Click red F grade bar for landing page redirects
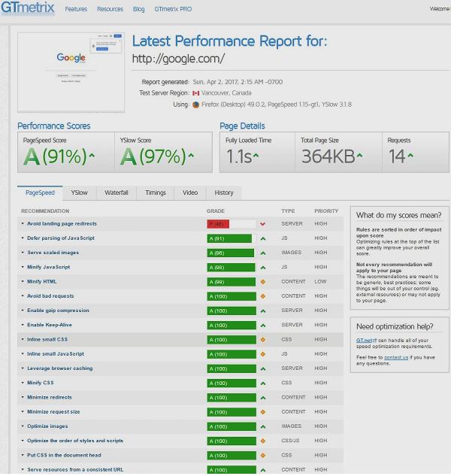 [x=218, y=224]
